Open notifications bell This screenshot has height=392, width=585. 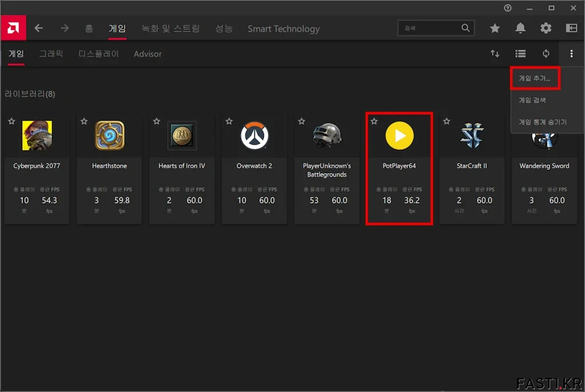[x=520, y=28]
